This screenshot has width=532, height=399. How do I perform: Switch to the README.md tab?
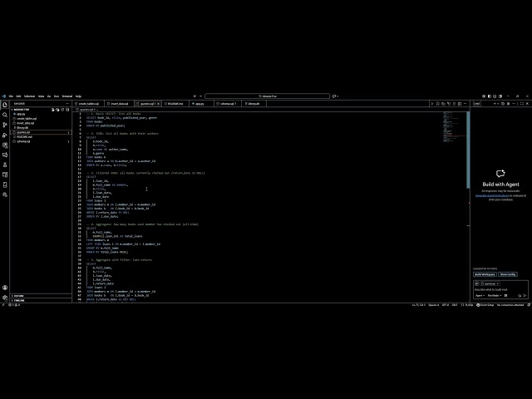(x=175, y=103)
